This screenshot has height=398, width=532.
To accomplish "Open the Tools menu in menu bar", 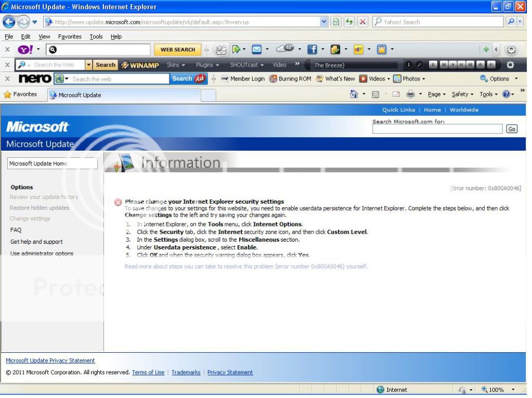I will click(x=96, y=36).
